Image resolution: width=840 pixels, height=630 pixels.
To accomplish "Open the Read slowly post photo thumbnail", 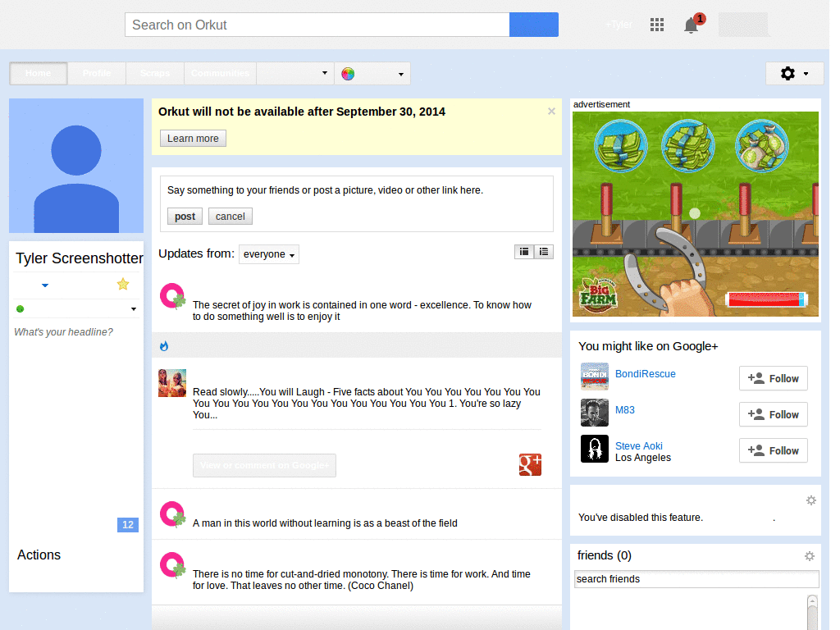I will pyautogui.click(x=172, y=383).
